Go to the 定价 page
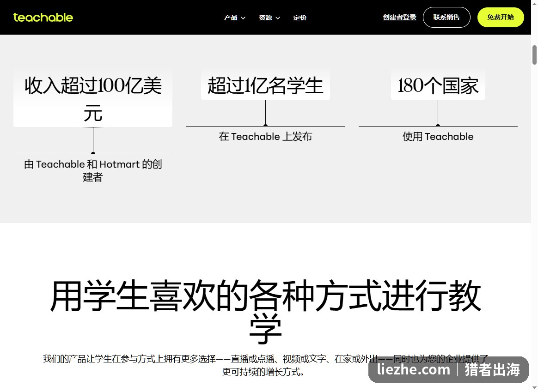Image resolution: width=538 pixels, height=392 pixels. 300,18
